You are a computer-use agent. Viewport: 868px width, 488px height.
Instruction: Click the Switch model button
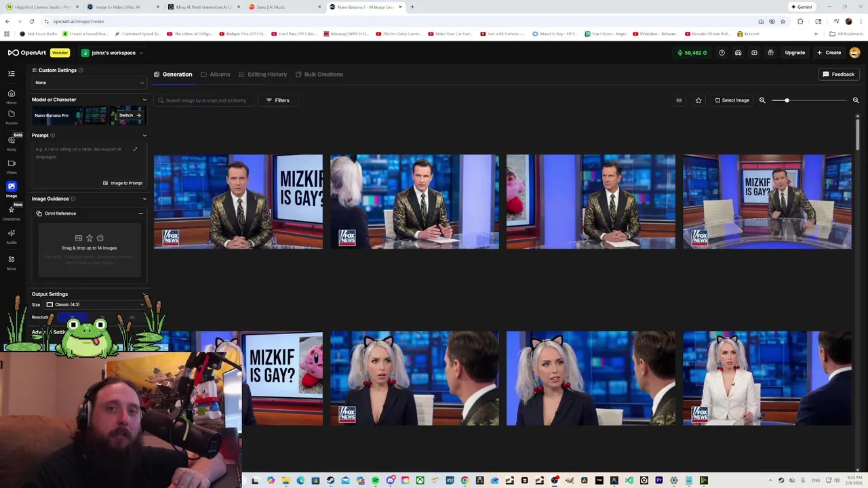tap(130, 115)
